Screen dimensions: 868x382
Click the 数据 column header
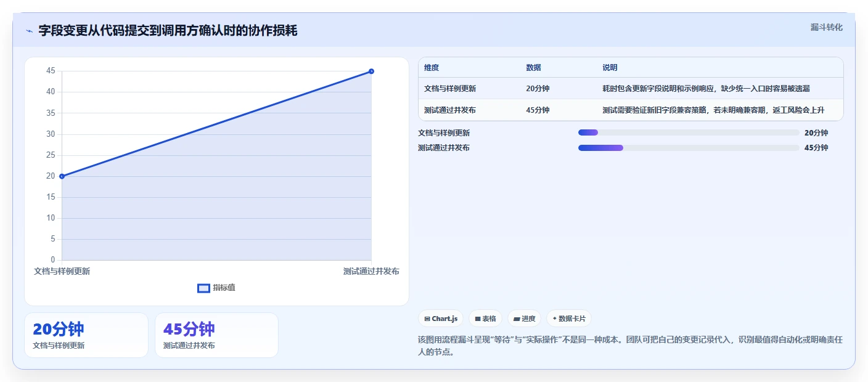(x=533, y=68)
